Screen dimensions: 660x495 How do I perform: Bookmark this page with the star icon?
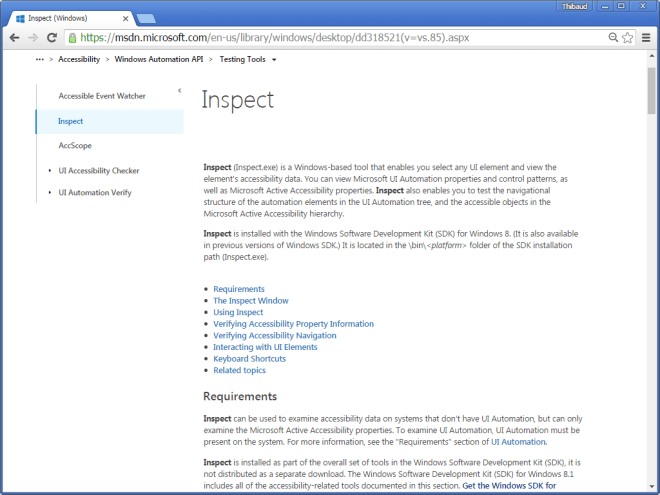click(627, 38)
